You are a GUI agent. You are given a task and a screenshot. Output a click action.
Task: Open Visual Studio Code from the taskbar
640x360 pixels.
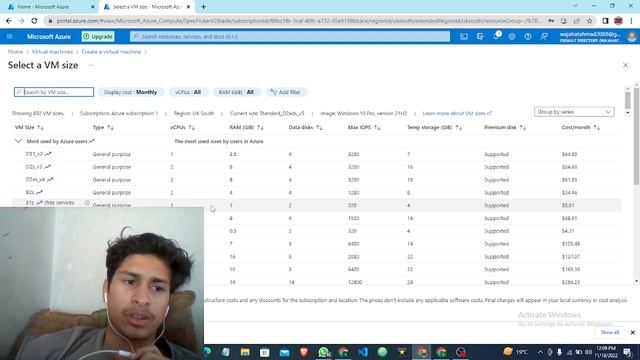coord(363,352)
